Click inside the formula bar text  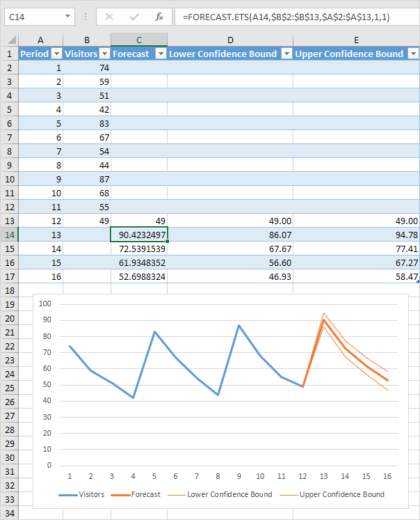click(292, 15)
